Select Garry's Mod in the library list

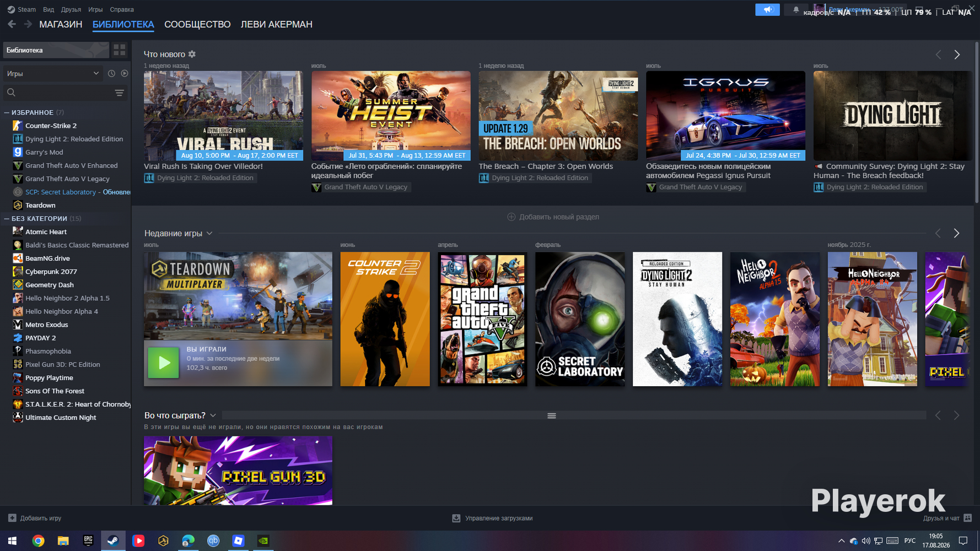(x=44, y=152)
